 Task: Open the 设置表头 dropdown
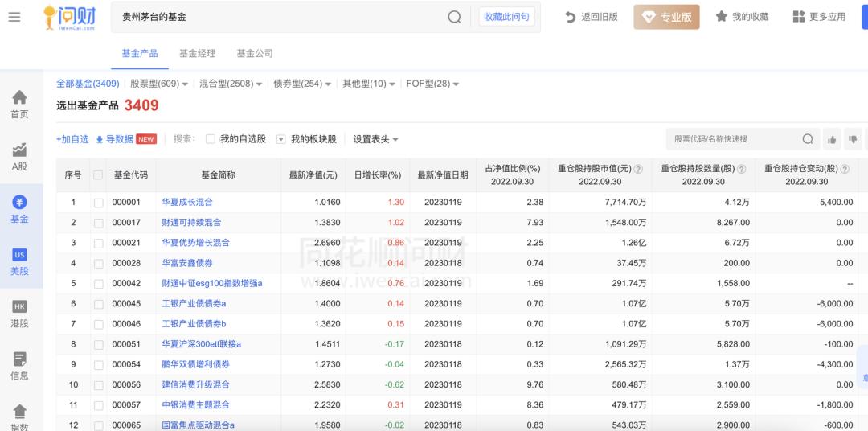point(376,139)
